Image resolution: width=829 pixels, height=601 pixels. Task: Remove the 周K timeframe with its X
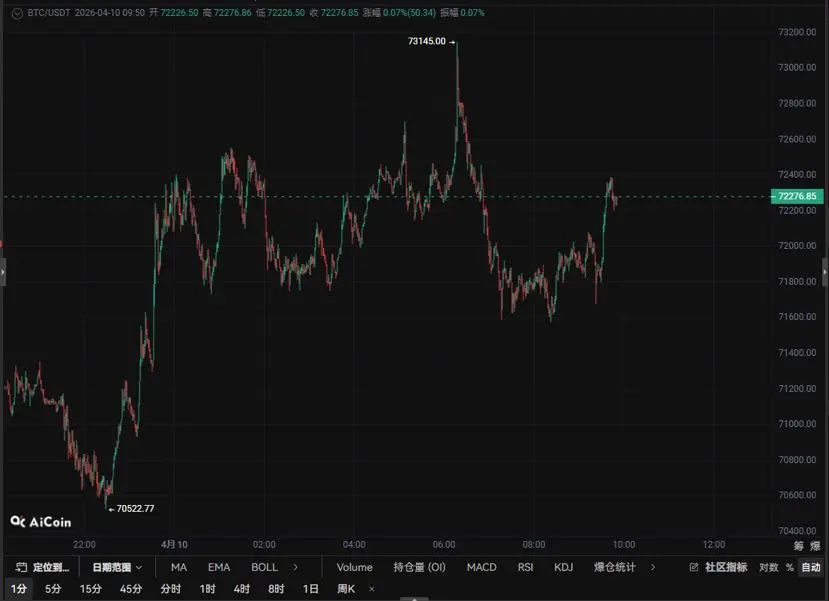click(x=372, y=589)
